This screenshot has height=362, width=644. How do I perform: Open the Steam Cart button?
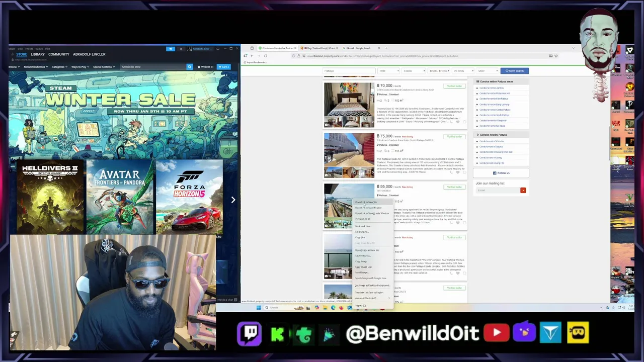coord(223,67)
